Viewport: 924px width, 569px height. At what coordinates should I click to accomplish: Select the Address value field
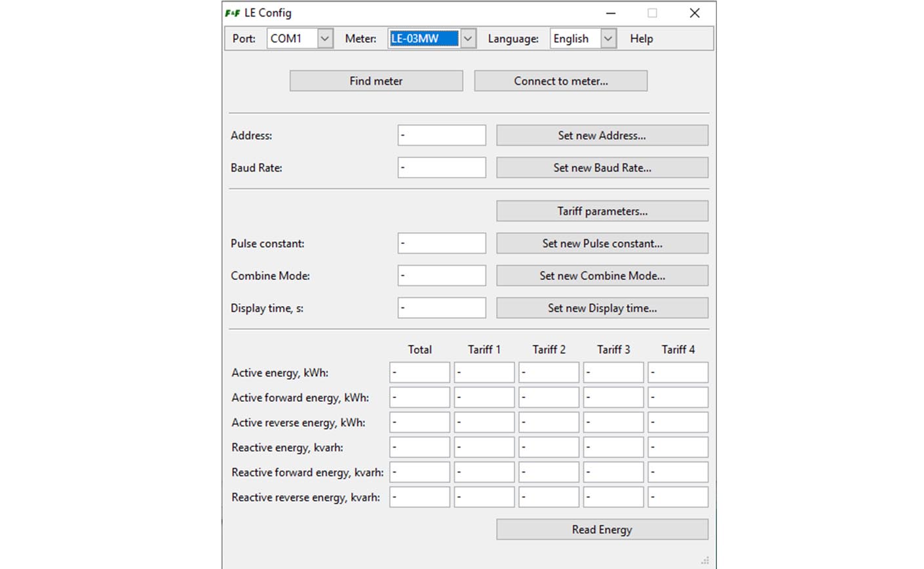442,136
